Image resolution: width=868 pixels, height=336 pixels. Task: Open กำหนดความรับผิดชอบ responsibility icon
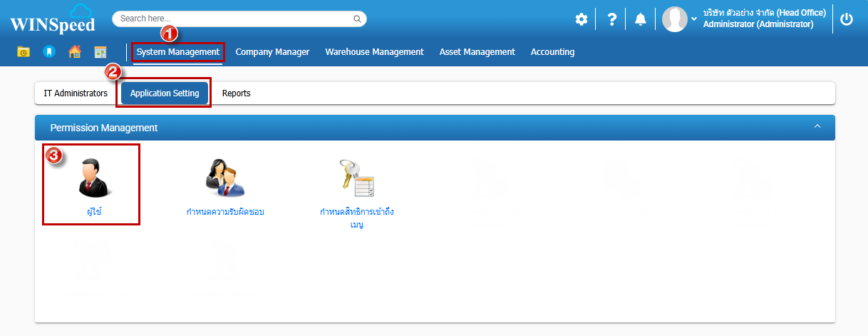pos(224,178)
